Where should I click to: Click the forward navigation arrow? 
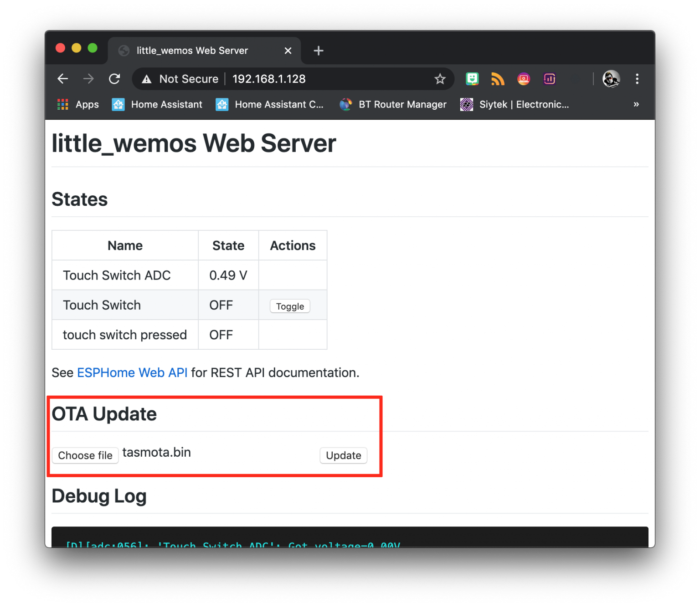coord(88,78)
